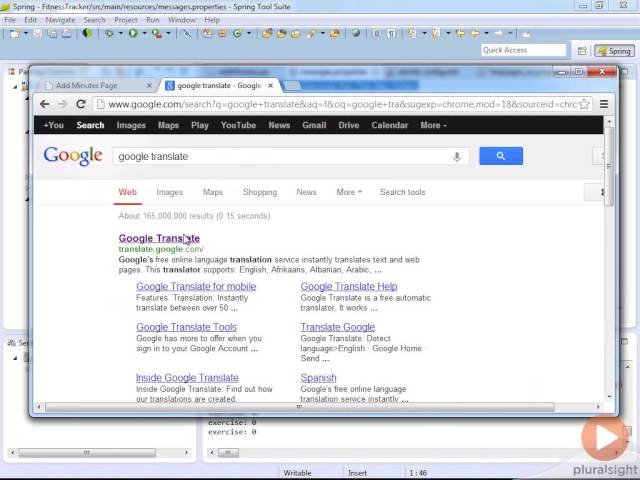Click the Save All icon in Spring Tool Suite toolbar
The image size is (640, 480).
(x=52, y=34)
